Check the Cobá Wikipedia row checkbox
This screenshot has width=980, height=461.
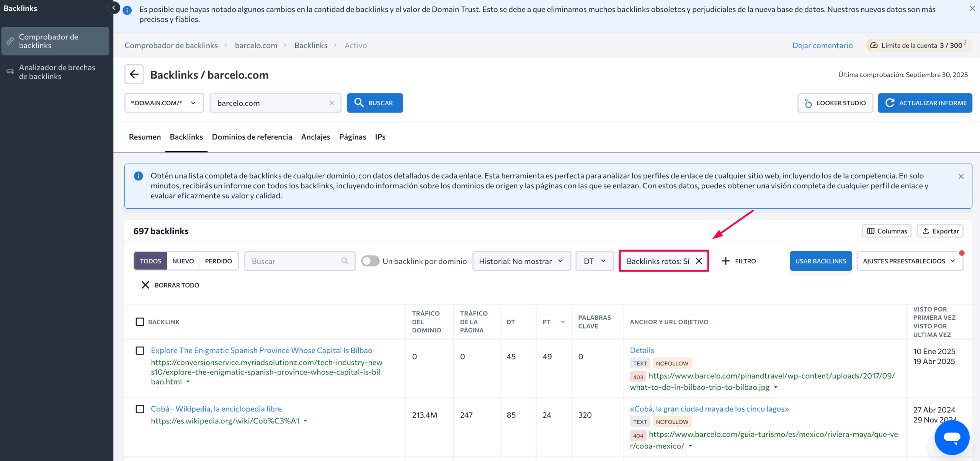pos(140,409)
